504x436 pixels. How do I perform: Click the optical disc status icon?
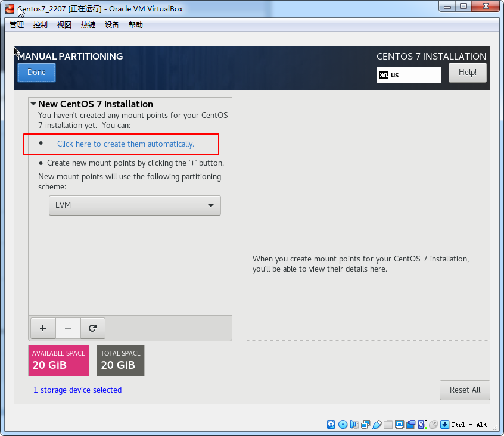(343, 425)
